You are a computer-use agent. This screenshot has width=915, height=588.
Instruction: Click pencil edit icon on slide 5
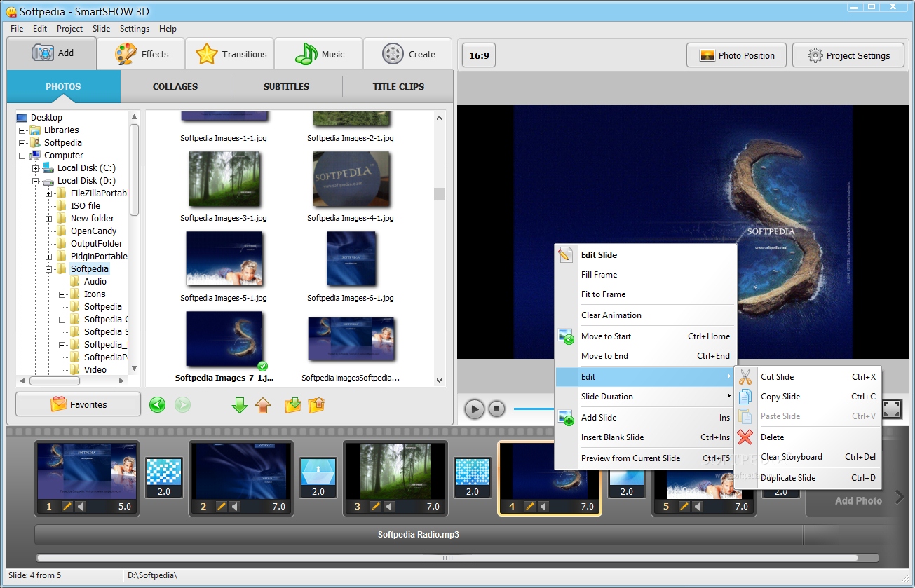[684, 506]
